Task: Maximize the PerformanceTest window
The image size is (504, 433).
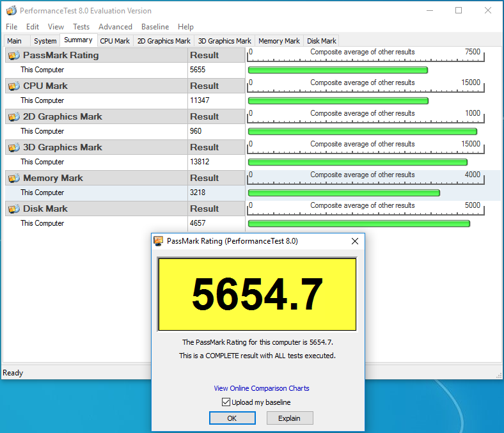Action: pyautogui.click(x=459, y=10)
